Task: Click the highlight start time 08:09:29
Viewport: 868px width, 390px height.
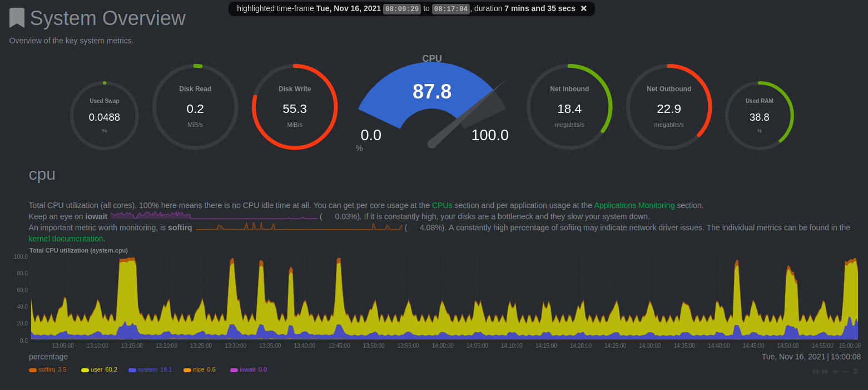Action: (x=401, y=9)
